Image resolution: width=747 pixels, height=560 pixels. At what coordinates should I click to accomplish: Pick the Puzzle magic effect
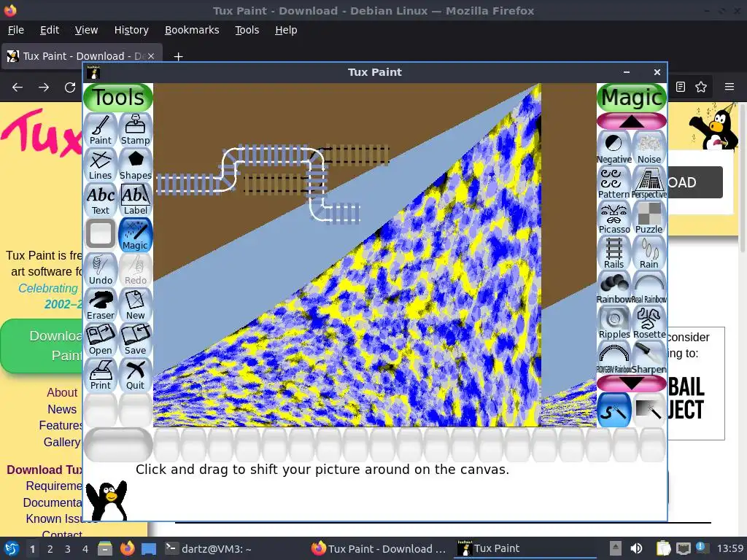point(649,219)
